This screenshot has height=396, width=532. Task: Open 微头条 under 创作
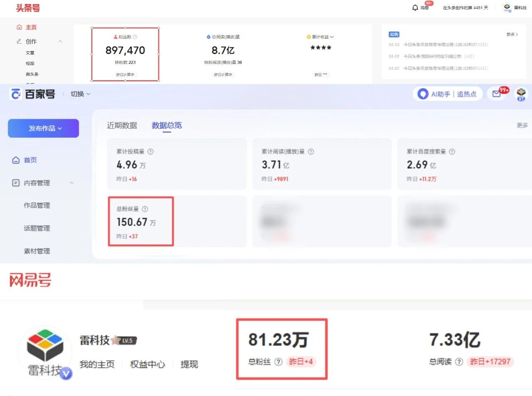tap(32, 74)
